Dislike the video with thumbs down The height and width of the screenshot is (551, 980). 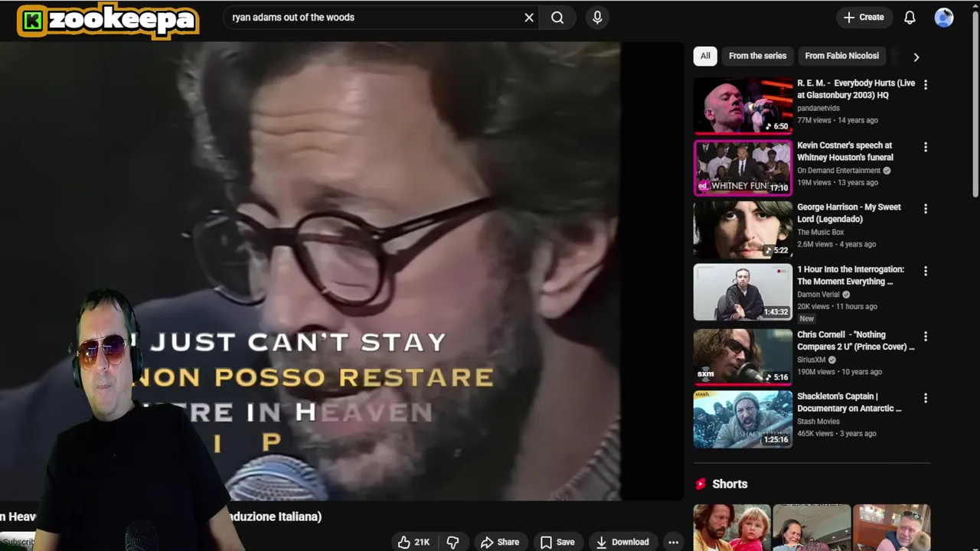tap(453, 542)
